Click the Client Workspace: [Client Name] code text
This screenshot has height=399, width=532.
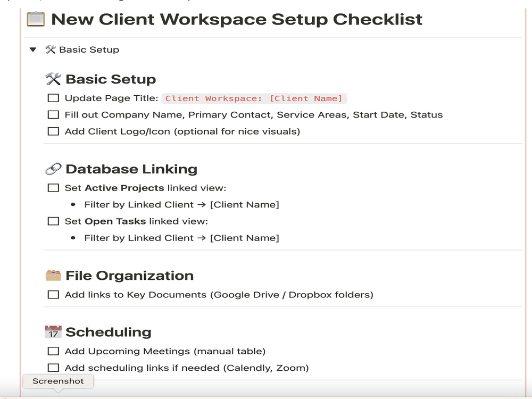click(254, 98)
